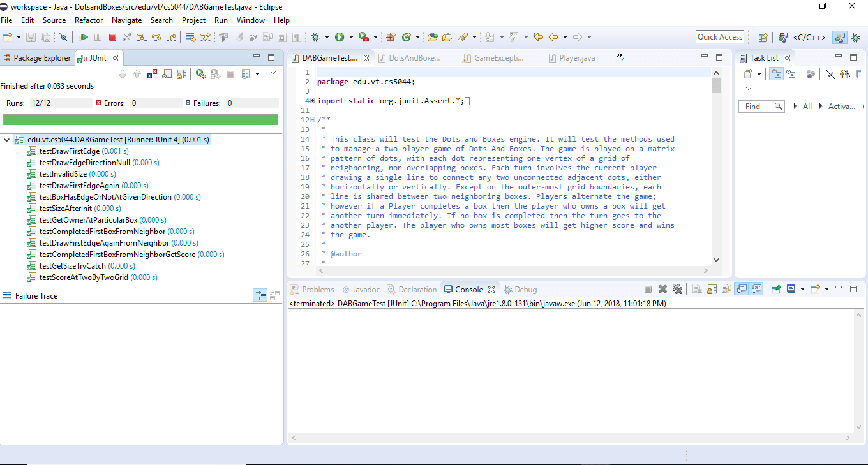Select the testInvalidSize test result
The image size is (868, 465).
[71, 174]
